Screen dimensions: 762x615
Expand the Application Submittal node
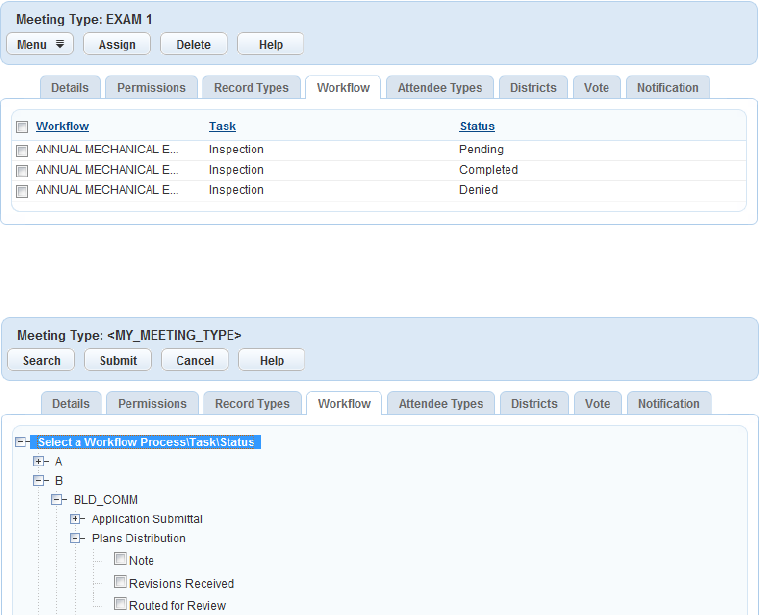[x=75, y=519]
